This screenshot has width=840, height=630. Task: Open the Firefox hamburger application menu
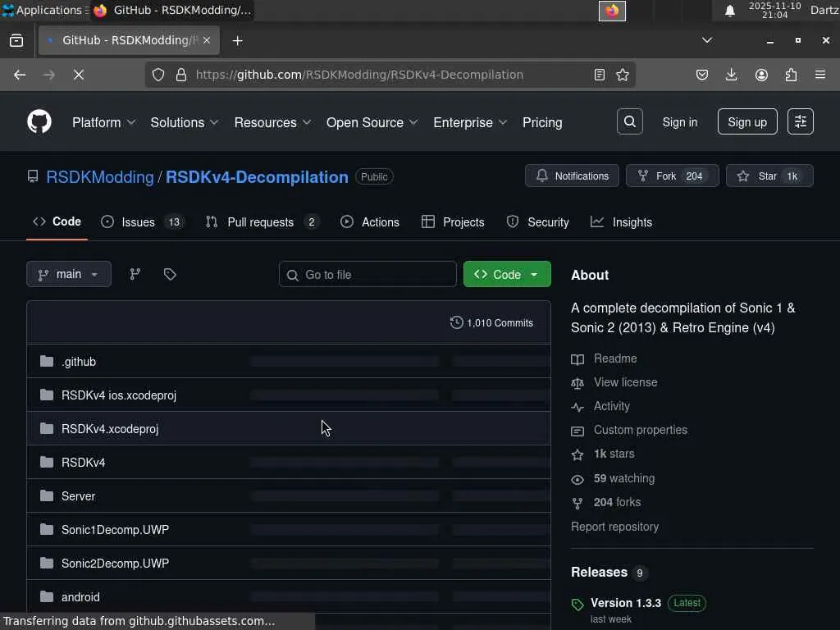(x=820, y=75)
